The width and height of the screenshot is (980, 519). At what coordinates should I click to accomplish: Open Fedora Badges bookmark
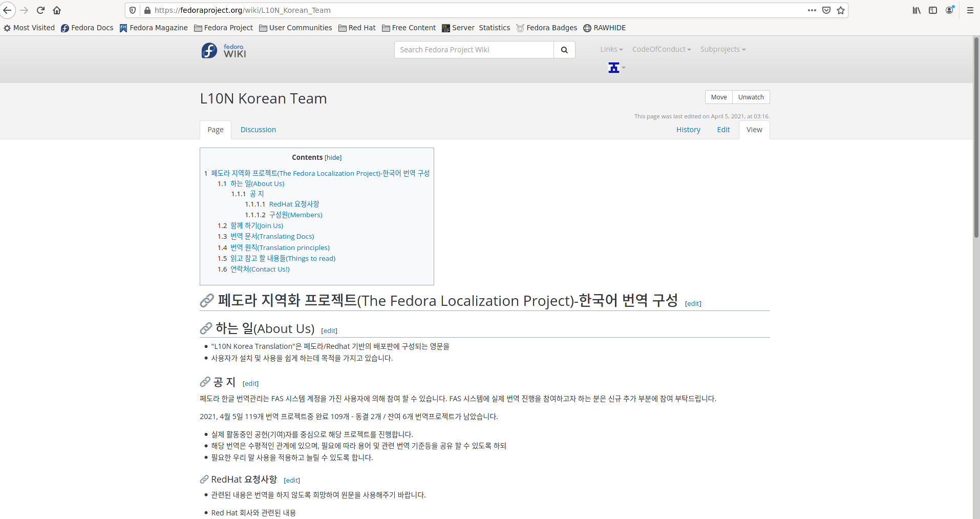pyautogui.click(x=546, y=28)
